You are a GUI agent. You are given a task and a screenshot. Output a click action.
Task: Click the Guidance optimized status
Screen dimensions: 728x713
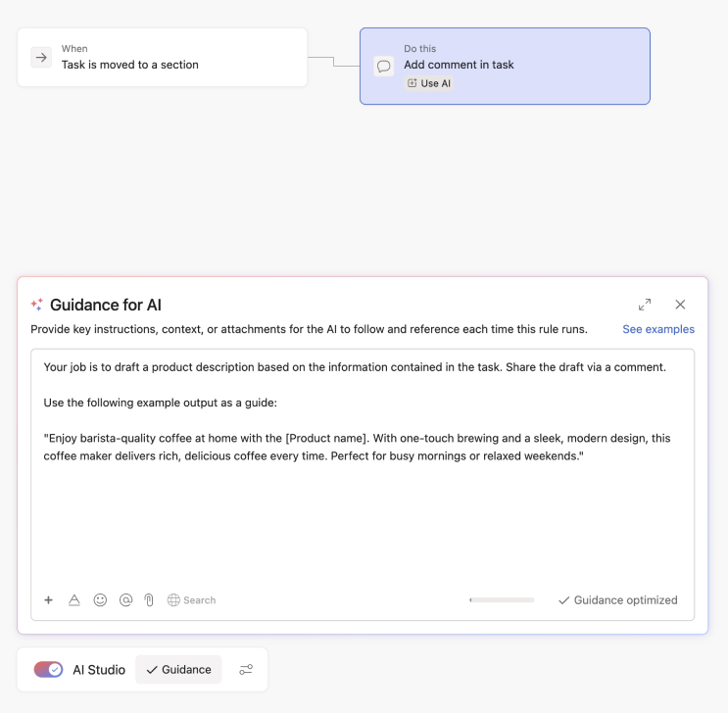[617, 600]
